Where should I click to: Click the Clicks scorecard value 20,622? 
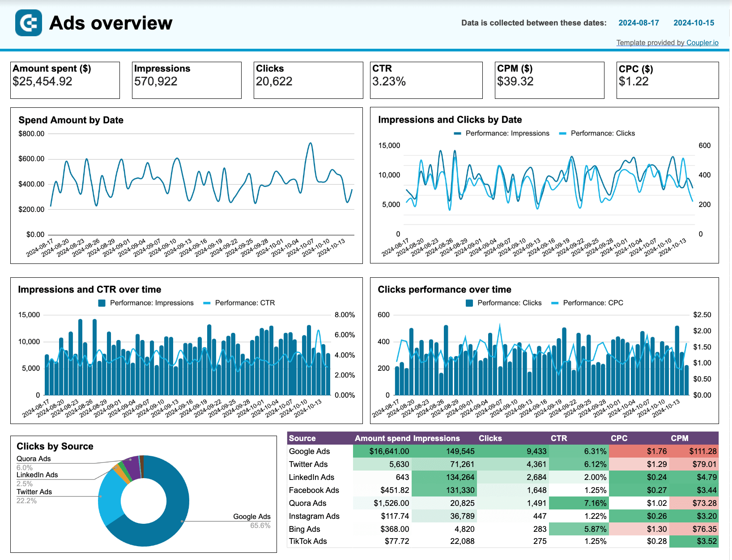coord(274,81)
